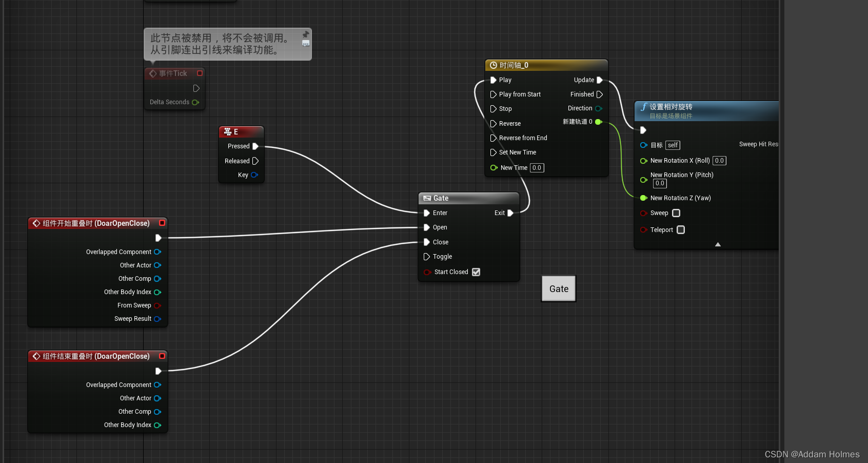Image resolution: width=868 pixels, height=463 pixels.
Task: Click the timeline Play input pin
Action: [493, 80]
